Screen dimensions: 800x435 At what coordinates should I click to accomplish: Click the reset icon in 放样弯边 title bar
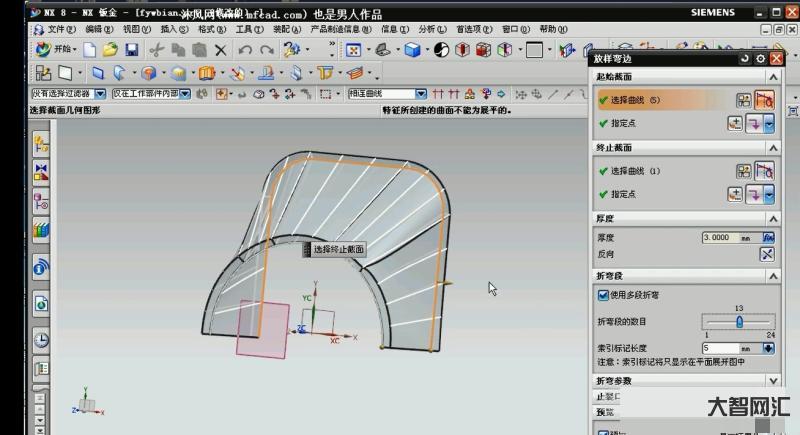pos(745,59)
